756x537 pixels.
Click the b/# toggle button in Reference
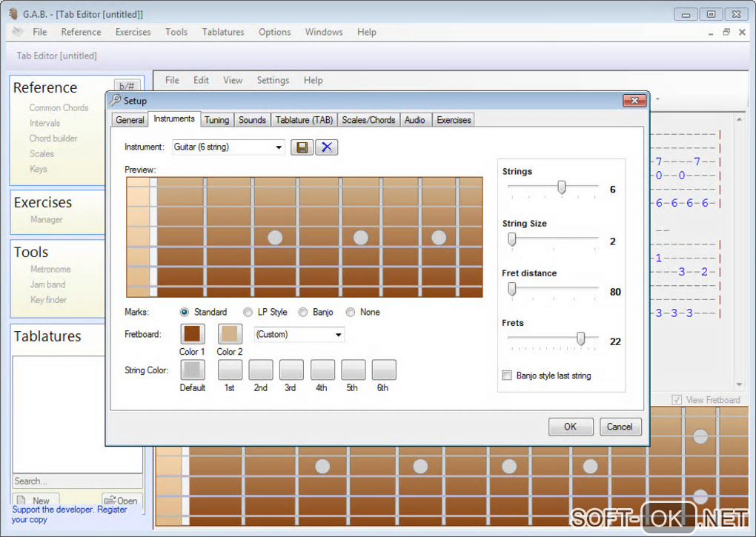[x=127, y=87]
